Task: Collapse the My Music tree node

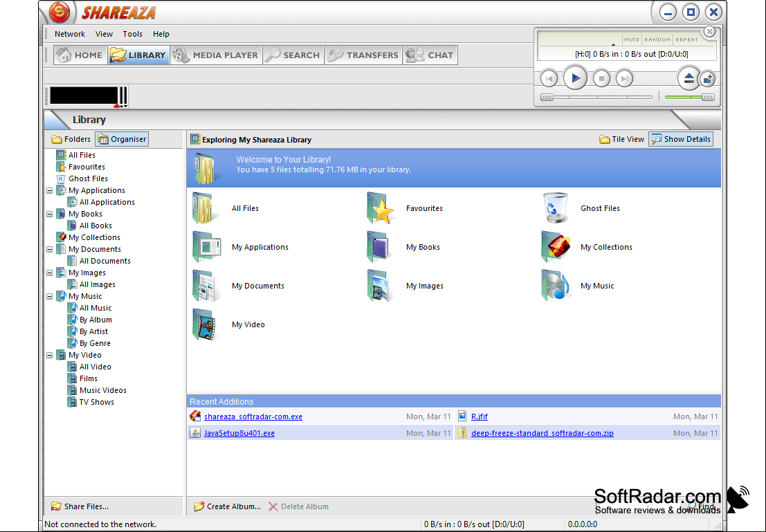Action: point(49,296)
